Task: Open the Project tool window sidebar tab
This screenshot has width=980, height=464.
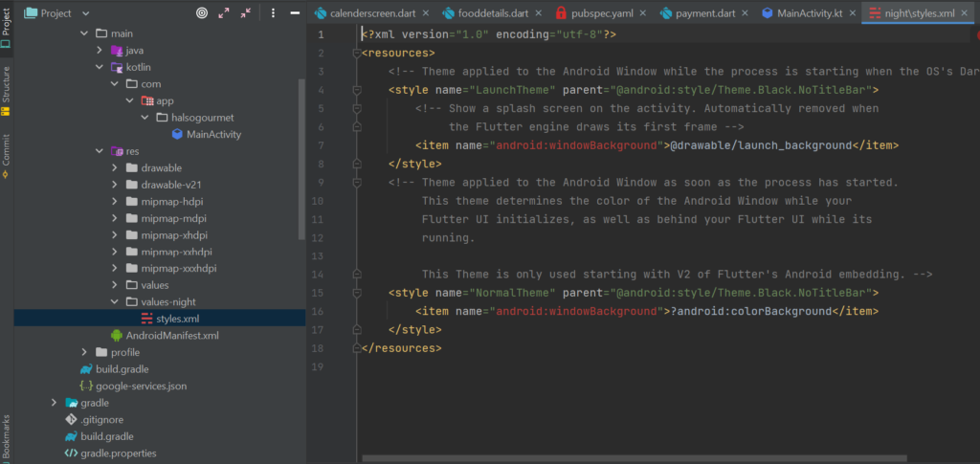Action: point(6,27)
